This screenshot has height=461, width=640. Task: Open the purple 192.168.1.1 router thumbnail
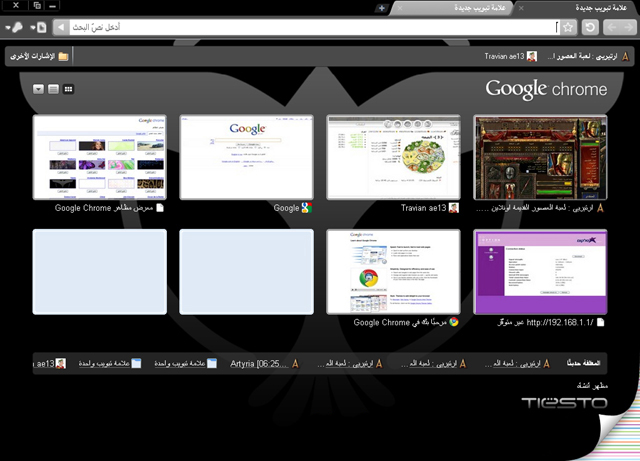[540, 272]
